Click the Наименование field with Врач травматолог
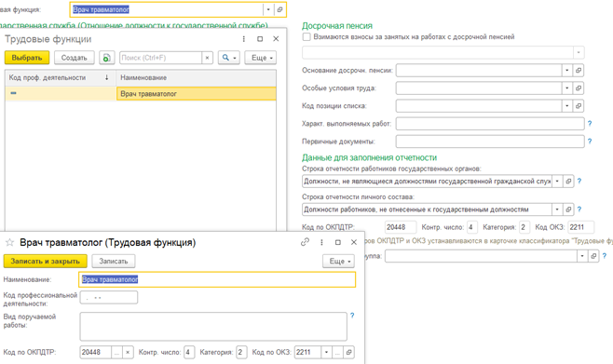 pyautogui.click(x=217, y=279)
